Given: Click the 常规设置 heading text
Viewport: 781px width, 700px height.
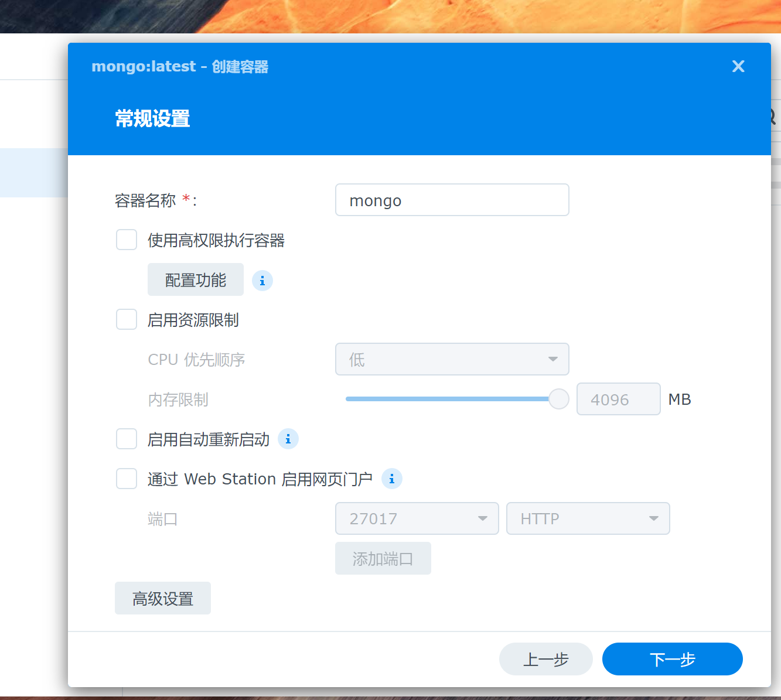Looking at the screenshot, I should click(x=152, y=118).
